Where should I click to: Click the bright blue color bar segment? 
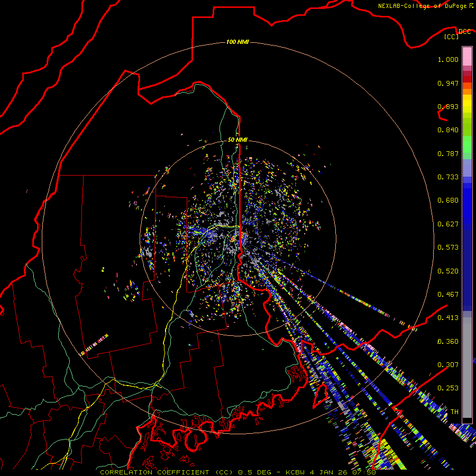coord(467,204)
